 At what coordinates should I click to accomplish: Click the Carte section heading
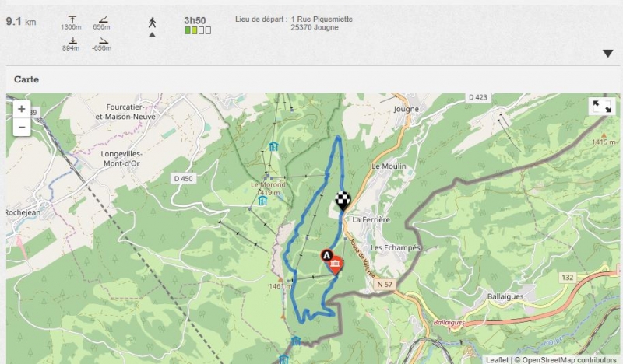coord(26,79)
